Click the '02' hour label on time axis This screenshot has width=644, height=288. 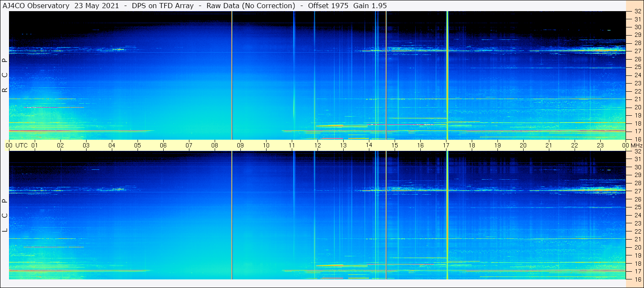60,145
